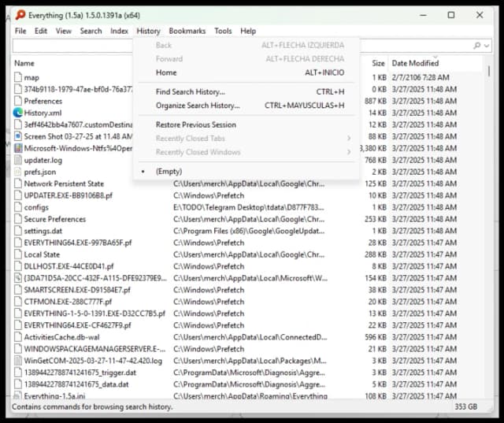Screen dimensions: 504x423
Task: Click the search magnifier icon in search box
Action: 477,46
